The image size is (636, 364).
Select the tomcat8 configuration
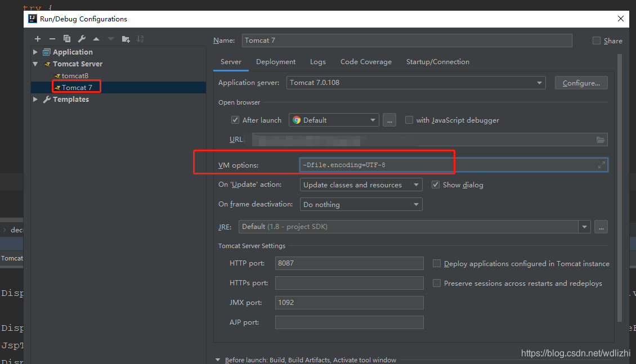coord(75,76)
